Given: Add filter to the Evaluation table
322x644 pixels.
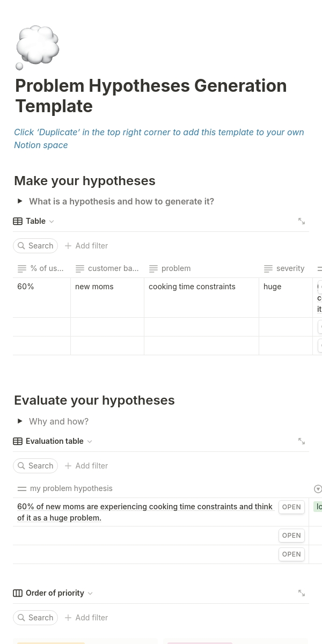Looking at the screenshot, I should 86,466.
